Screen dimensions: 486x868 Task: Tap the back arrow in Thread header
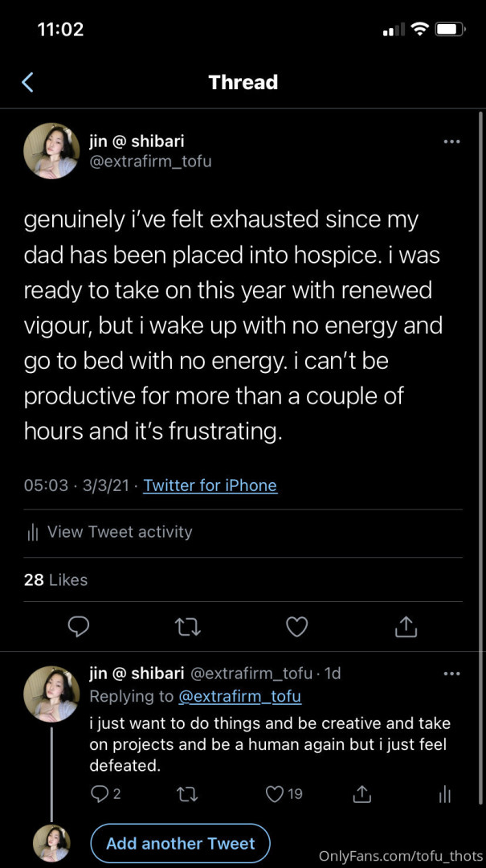pos(27,82)
